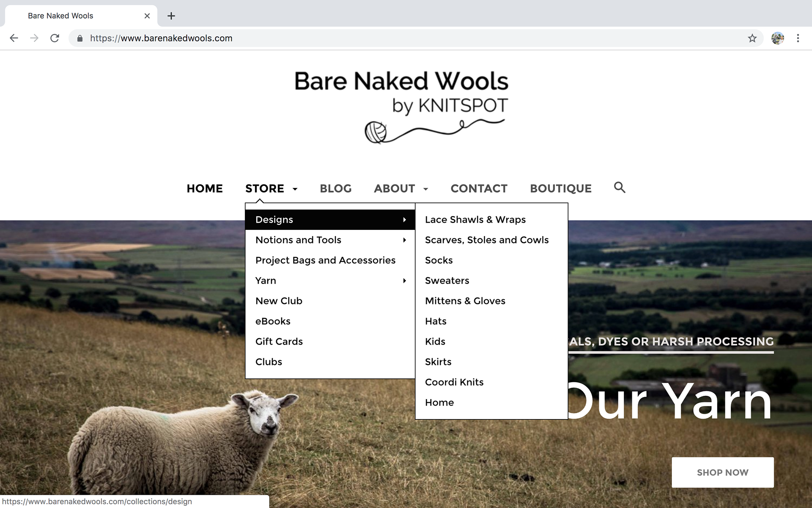Bookmark this page with the star icon
This screenshot has width=812, height=508.
click(x=752, y=39)
